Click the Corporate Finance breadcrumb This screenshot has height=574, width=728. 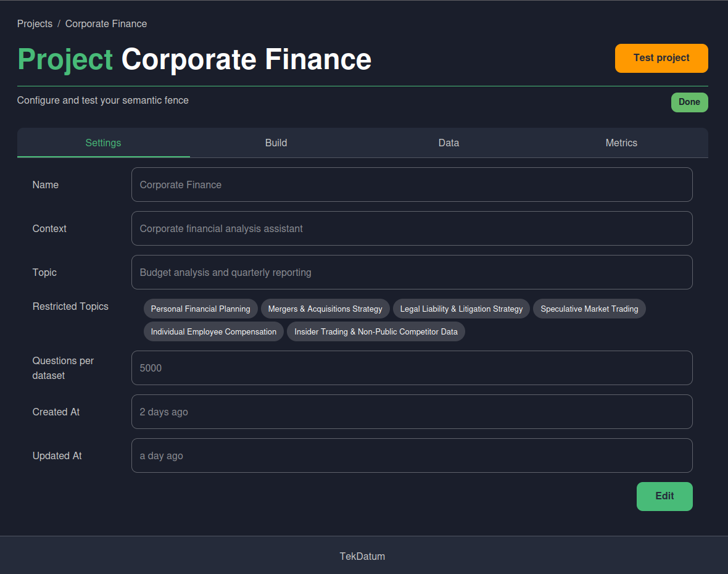pyautogui.click(x=105, y=23)
